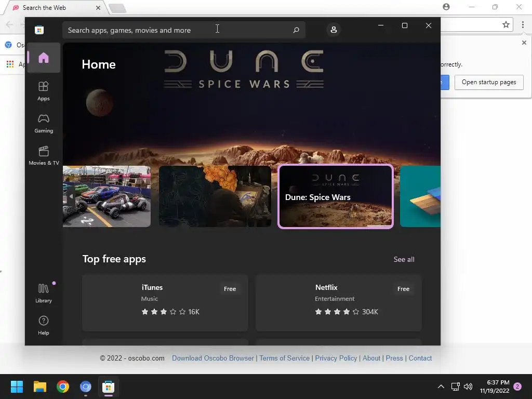532x399 pixels.
Task: Open the Press link in the footer
Action: 394,358
